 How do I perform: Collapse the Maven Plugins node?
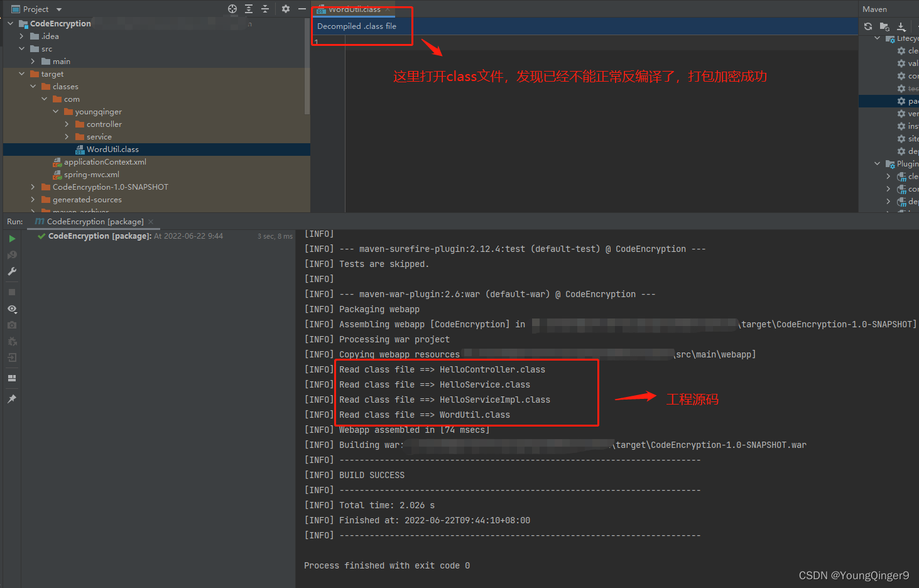[878, 163]
